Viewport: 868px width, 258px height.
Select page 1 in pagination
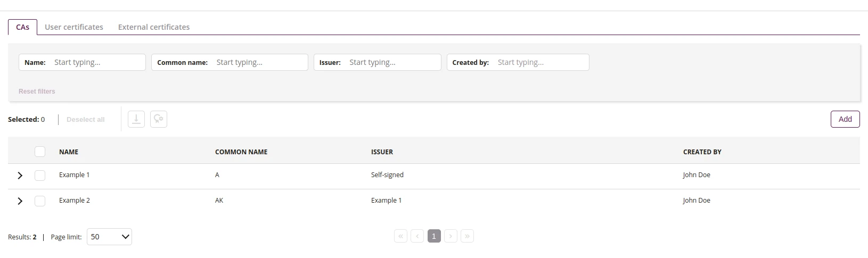point(434,236)
